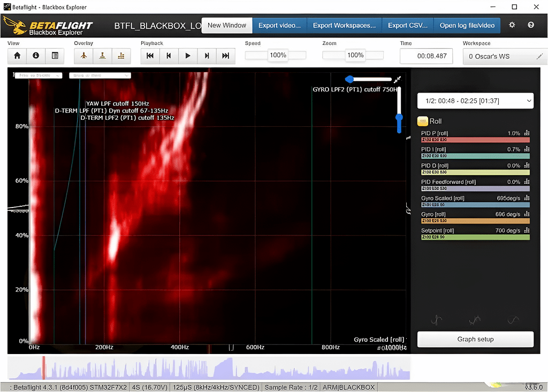Toggle the spectrum analyser overlay icon
This screenshot has width=548, height=392.
(121, 56)
